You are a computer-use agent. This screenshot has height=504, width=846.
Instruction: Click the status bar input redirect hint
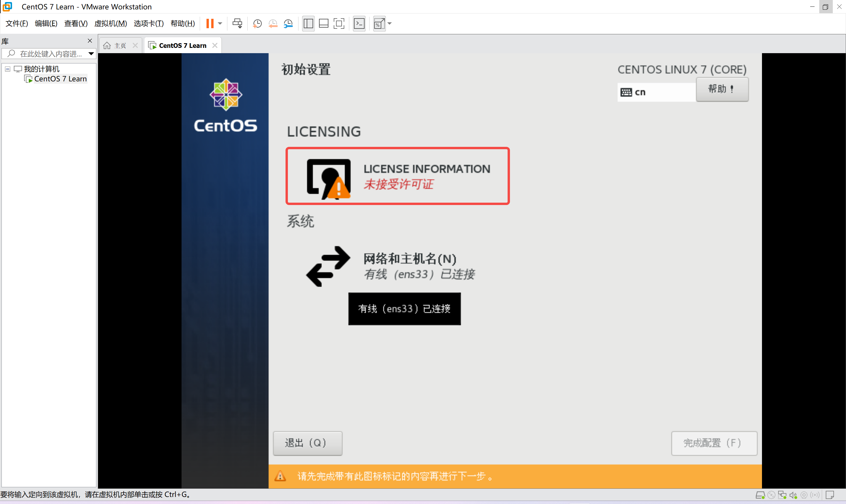(95, 495)
